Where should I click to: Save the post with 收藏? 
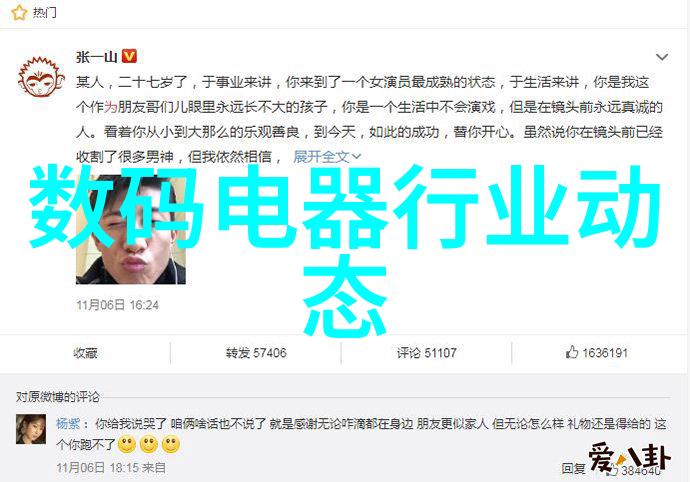click(85, 353)
